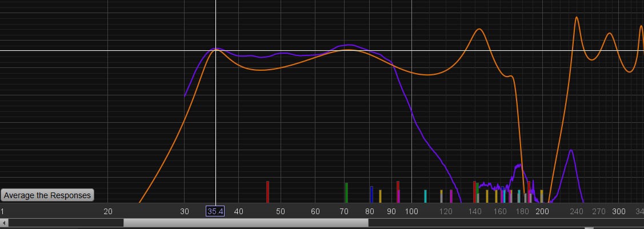Click the 20 label on frequency axis
644x229 pixels.
click(x=107, y=212)
